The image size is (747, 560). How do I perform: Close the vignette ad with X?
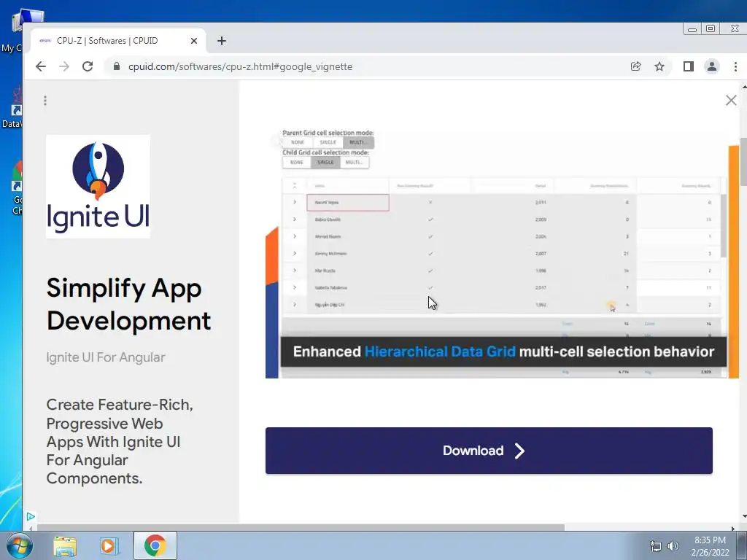(x=731, y=100)
